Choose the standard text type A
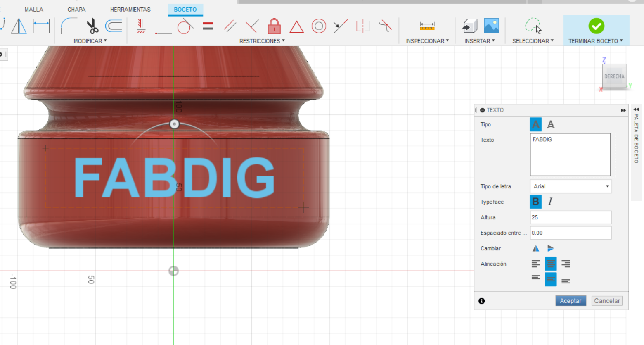The image size is (644, 345). (535, 124)
